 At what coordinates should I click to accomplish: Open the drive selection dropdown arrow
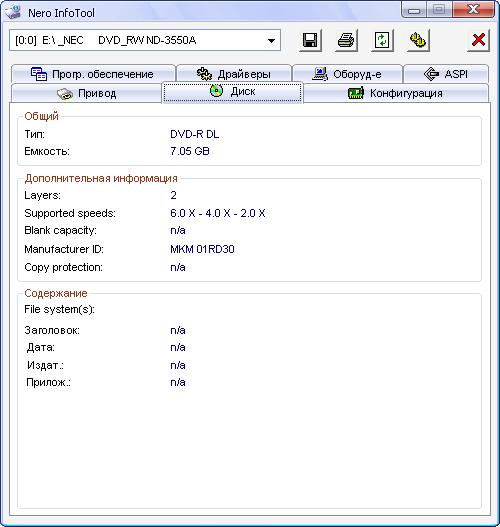271,41
